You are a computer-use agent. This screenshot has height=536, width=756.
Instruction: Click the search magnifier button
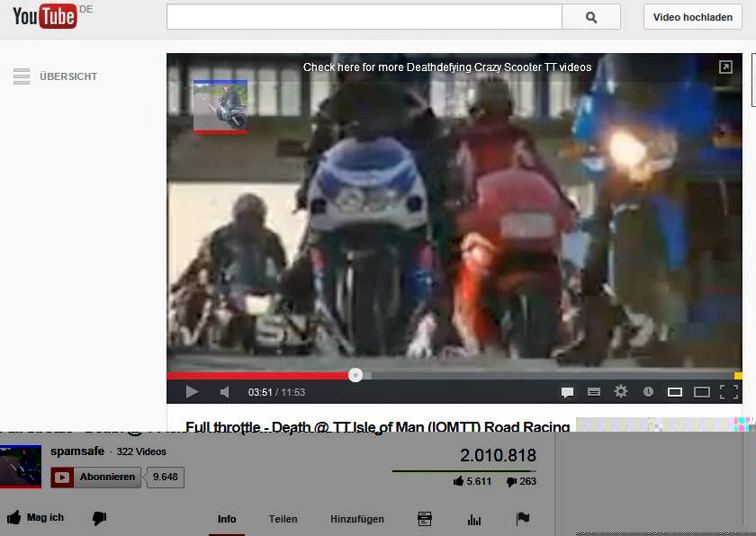(591, 17)
